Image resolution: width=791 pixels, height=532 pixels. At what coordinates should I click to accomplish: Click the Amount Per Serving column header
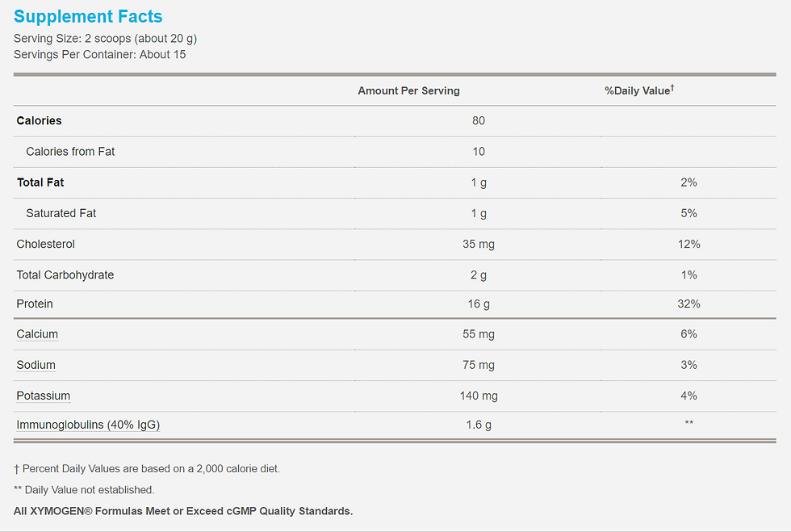click(x=408, y=91)
